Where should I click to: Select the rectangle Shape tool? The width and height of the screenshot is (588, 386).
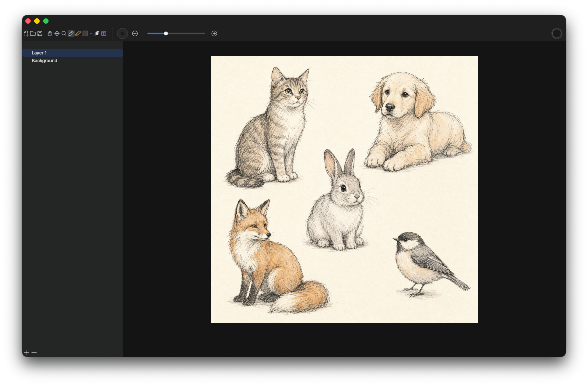pyautogui.click(x=85, y=33)
